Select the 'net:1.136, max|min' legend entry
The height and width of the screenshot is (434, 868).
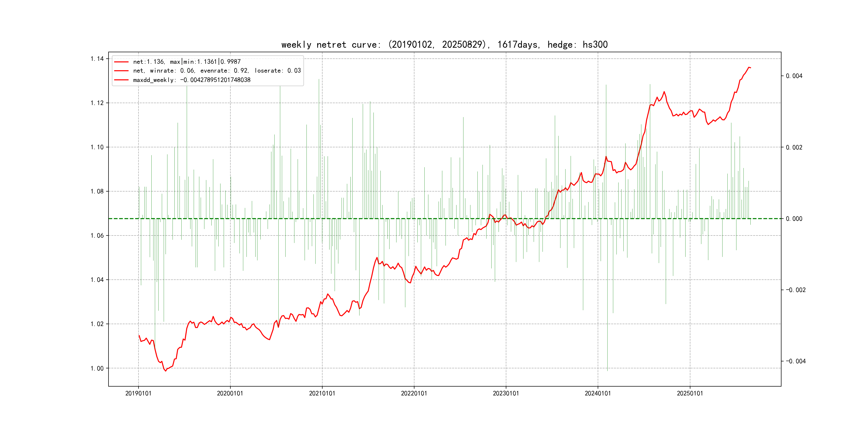pyautogui.click(x=187, y=62)
